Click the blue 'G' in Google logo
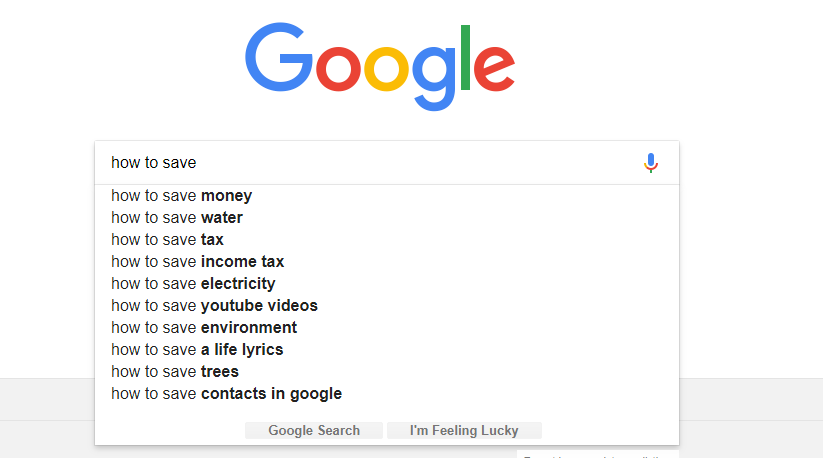 279,57
